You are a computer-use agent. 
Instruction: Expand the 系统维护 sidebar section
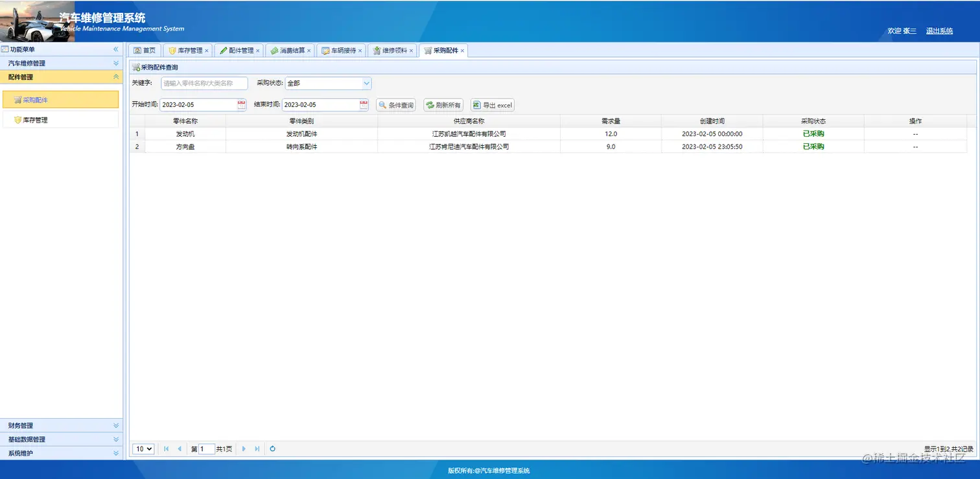pyautogui.click(x=62, y=452)
